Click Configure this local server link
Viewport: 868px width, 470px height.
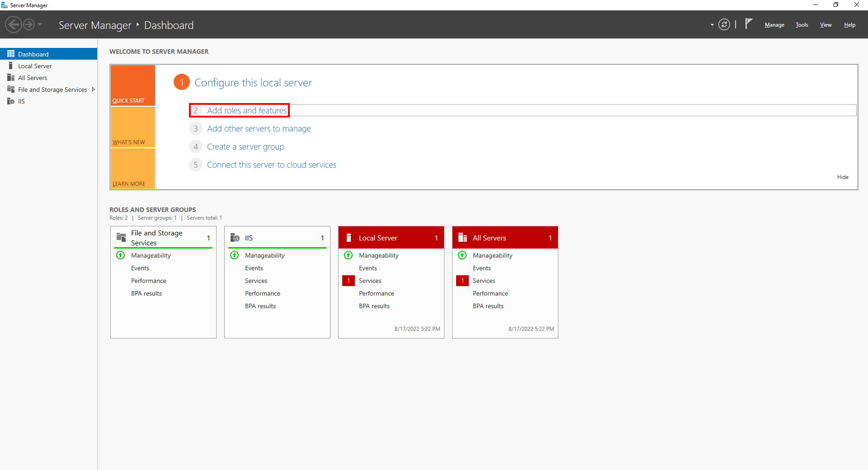click(253, 83)
